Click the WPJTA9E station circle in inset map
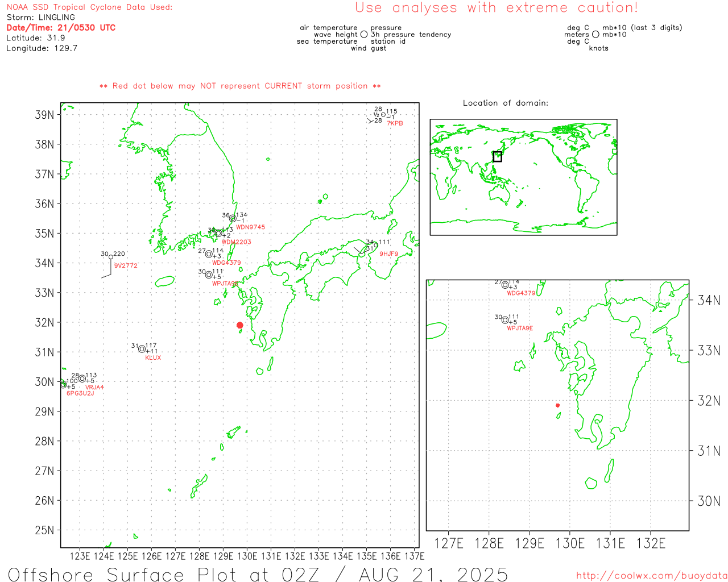 (505, 320)
